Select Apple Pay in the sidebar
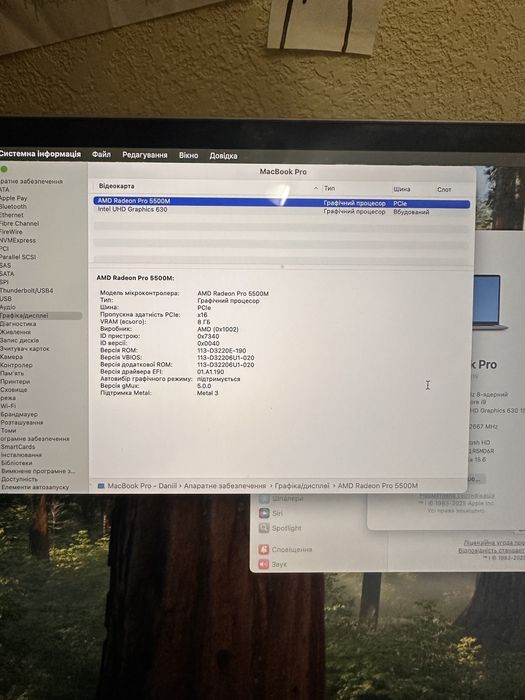The height and width of the screenshot is (700, 525). [13, 198]
